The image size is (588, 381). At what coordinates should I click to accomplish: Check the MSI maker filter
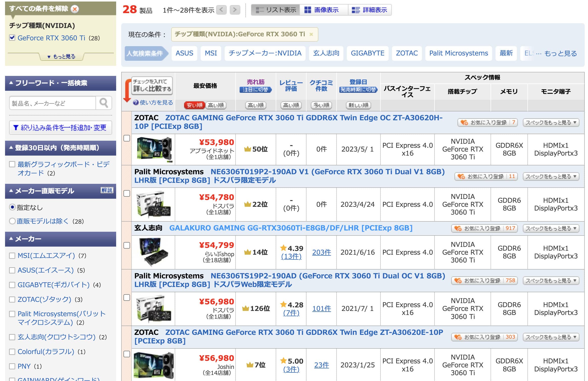coord(12,256)
